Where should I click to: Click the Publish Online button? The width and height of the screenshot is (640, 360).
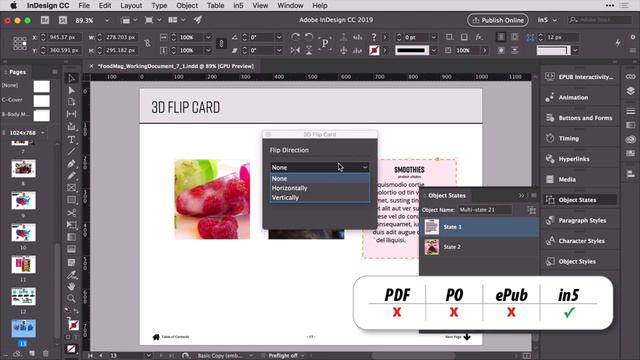coord(498,20)
